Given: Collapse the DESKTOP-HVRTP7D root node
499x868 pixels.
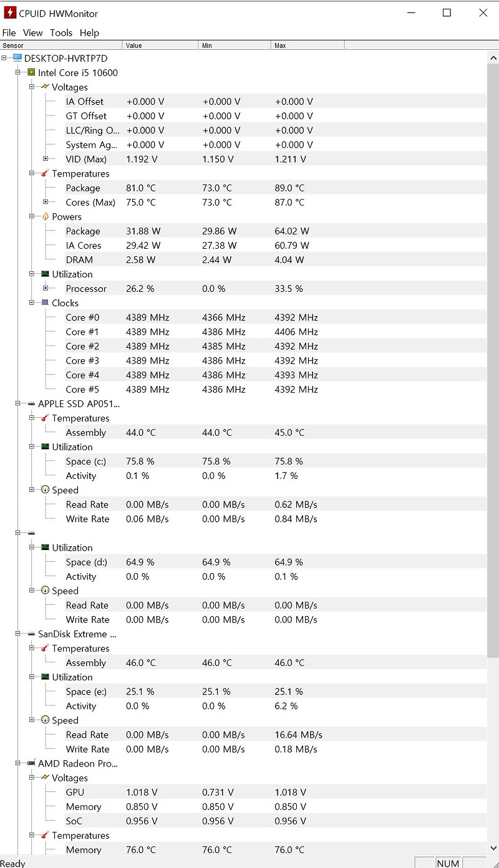Looking at the screenshot, I should [x=5, y=58].
